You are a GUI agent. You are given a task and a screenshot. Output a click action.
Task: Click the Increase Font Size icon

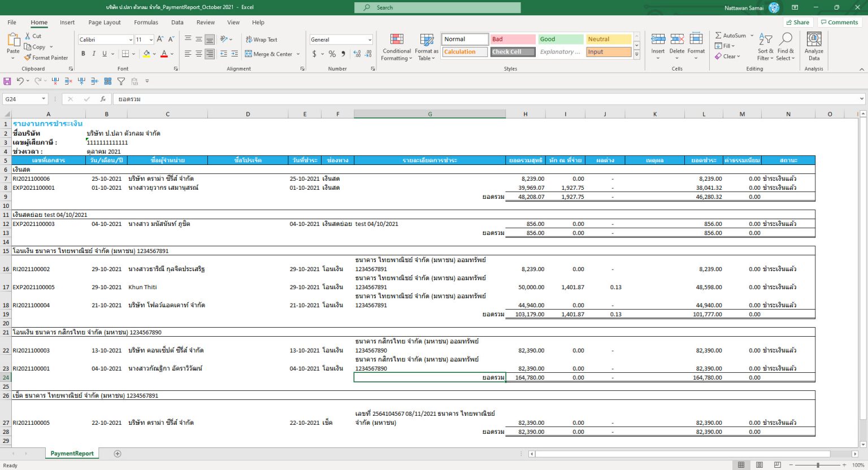[x=160, y=40]
